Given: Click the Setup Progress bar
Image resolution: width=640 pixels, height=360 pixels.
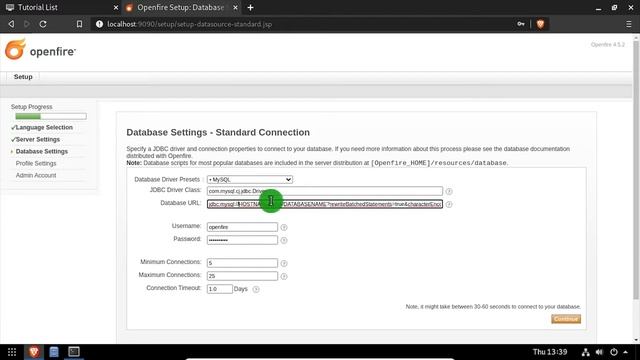Looking at the screenshot, I should pyautogui.click(x=51, y=116).
